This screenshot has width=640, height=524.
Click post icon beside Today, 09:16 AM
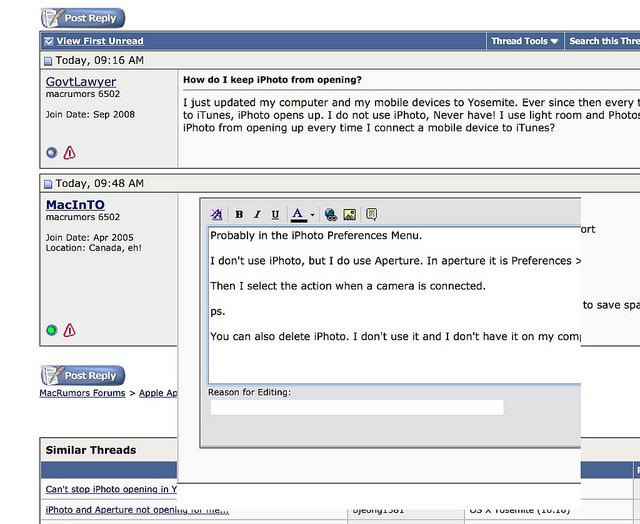[48, 61]
